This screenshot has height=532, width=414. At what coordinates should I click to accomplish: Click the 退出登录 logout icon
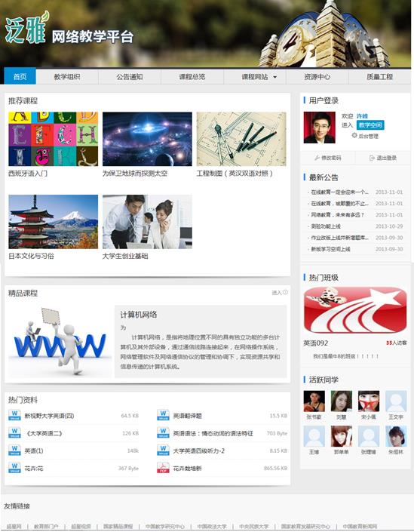pyautogui.click(x=372, y=158)
